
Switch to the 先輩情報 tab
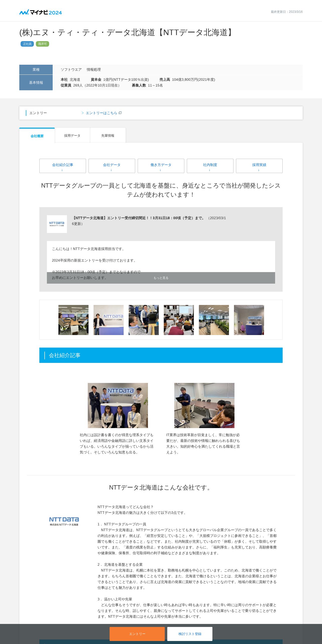[x=108, y=135]
